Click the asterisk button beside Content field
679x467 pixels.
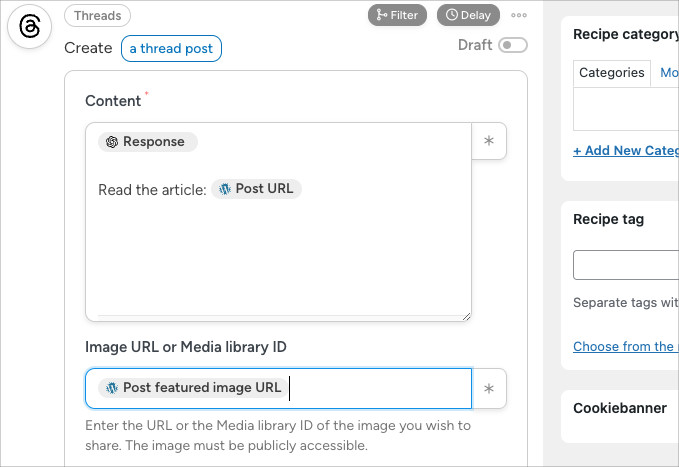(489, 142)
